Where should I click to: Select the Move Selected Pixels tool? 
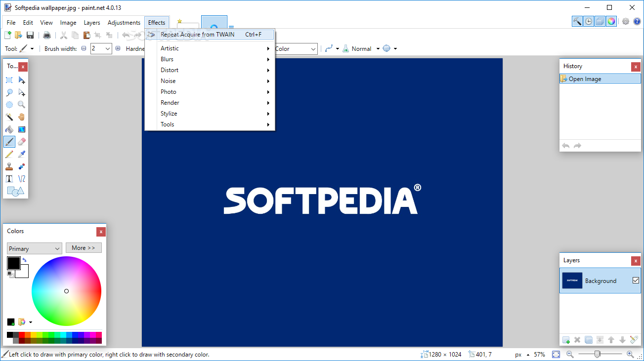(x=22, y=80)
